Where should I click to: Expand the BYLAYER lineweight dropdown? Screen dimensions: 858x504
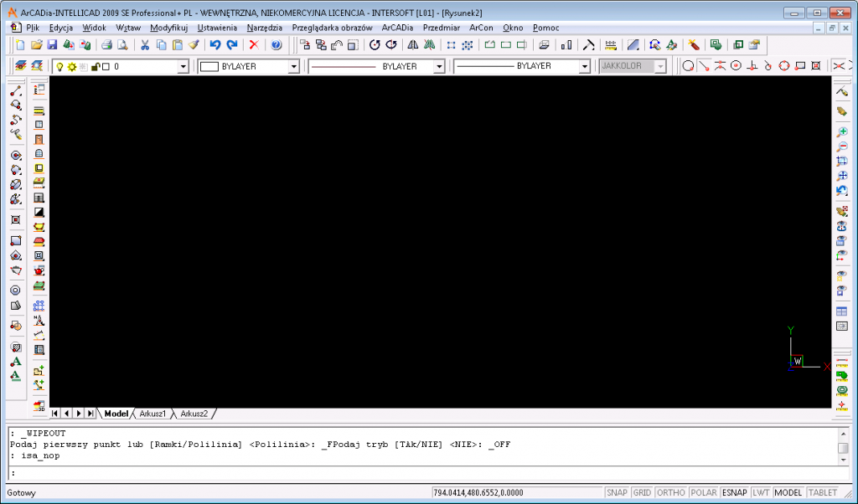[584, 66]
